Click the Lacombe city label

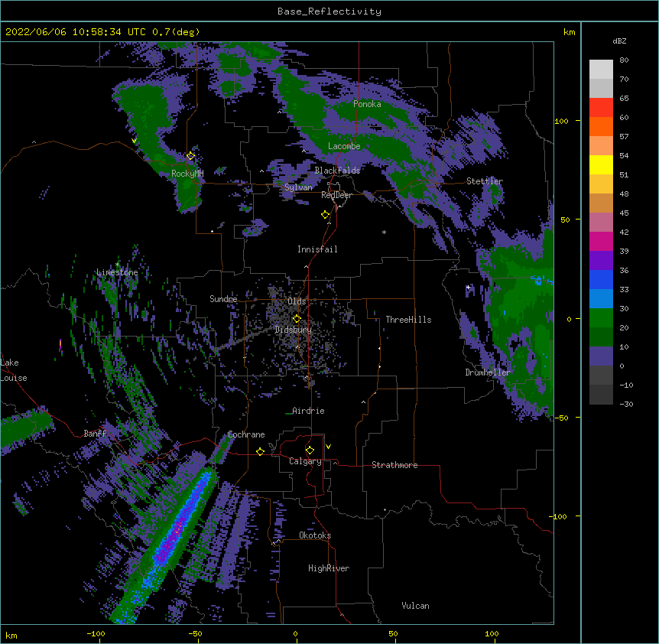click(x=344, y=146)
